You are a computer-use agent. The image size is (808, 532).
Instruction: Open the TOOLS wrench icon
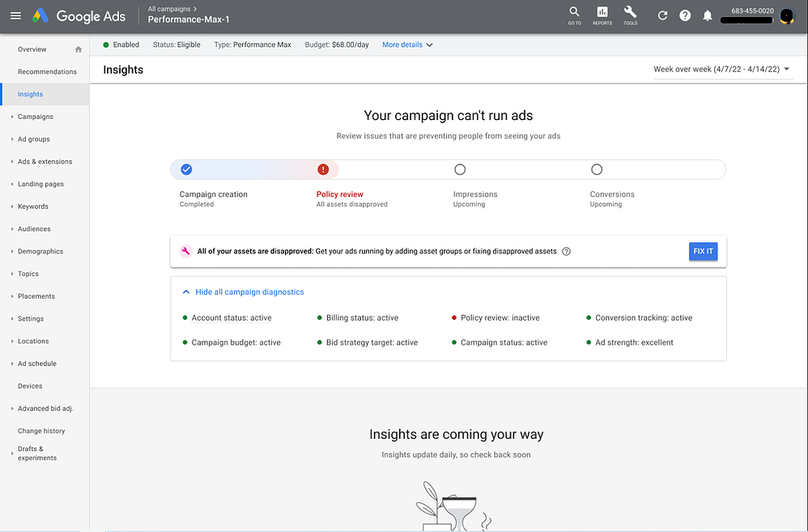[630, 15]
